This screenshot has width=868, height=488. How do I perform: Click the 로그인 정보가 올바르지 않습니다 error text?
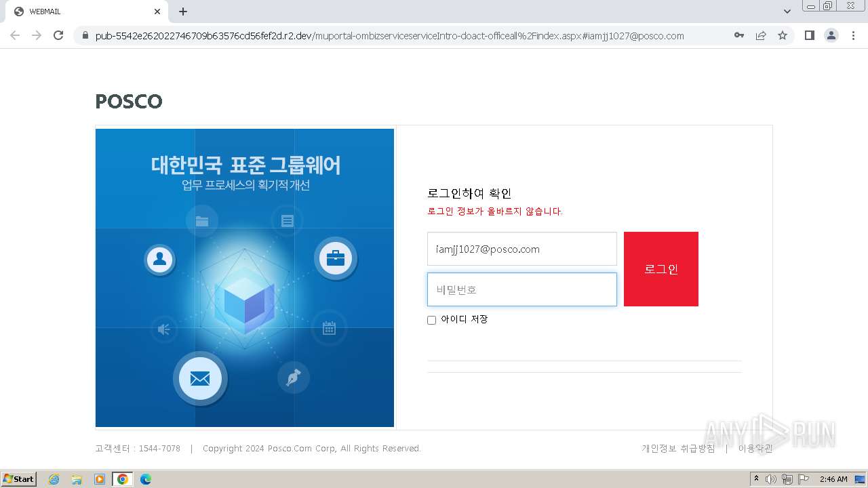[x=495, y=211]
